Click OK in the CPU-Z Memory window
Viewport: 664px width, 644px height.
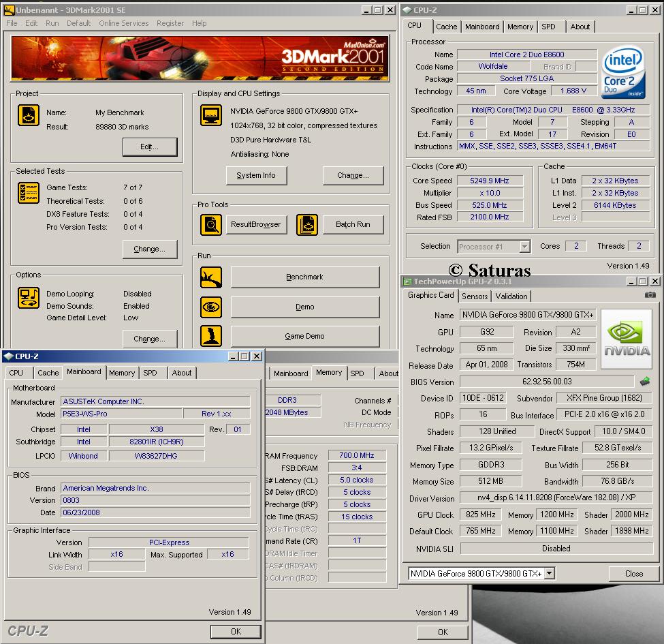[x=443, y=632]
